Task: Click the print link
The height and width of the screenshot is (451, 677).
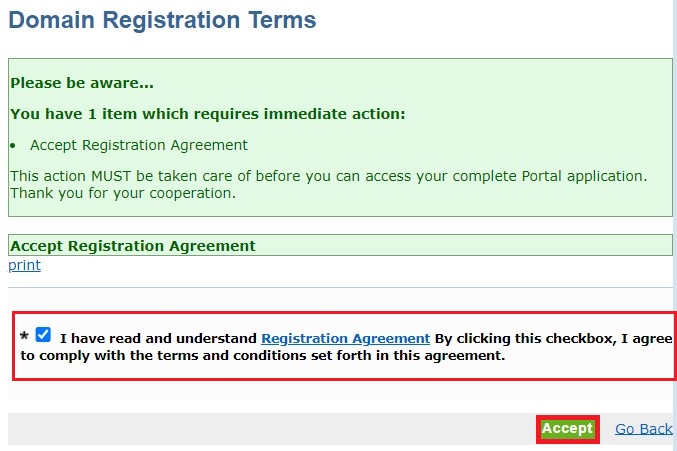Action: coord(25,265)
